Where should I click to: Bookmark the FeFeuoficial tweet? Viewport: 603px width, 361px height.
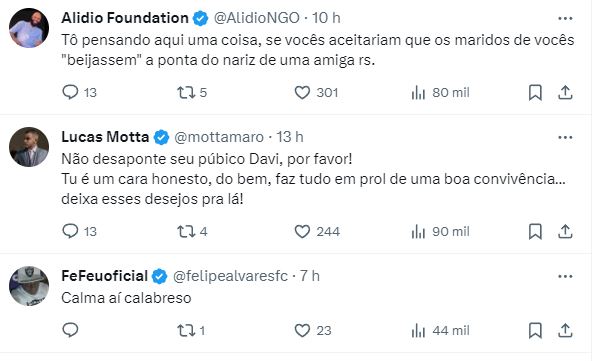click(x=535, y=331)
